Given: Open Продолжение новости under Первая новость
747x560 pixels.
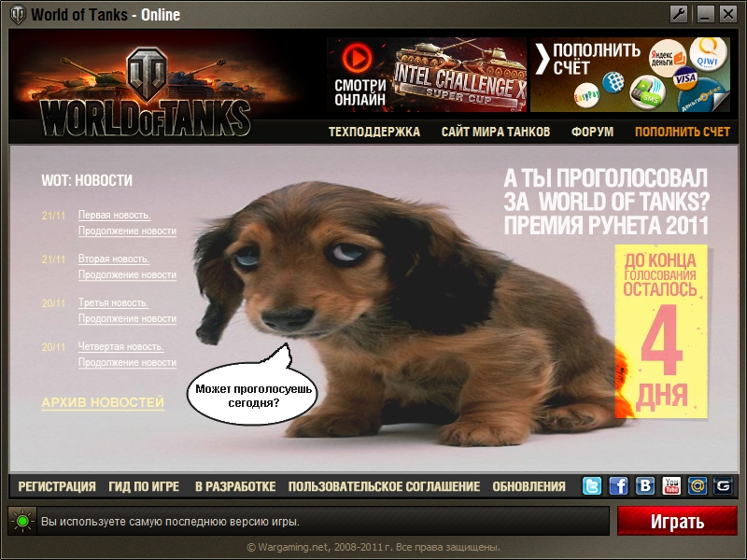Looking at the screenshot, I should pyautogui.click(x=127, y=231).
